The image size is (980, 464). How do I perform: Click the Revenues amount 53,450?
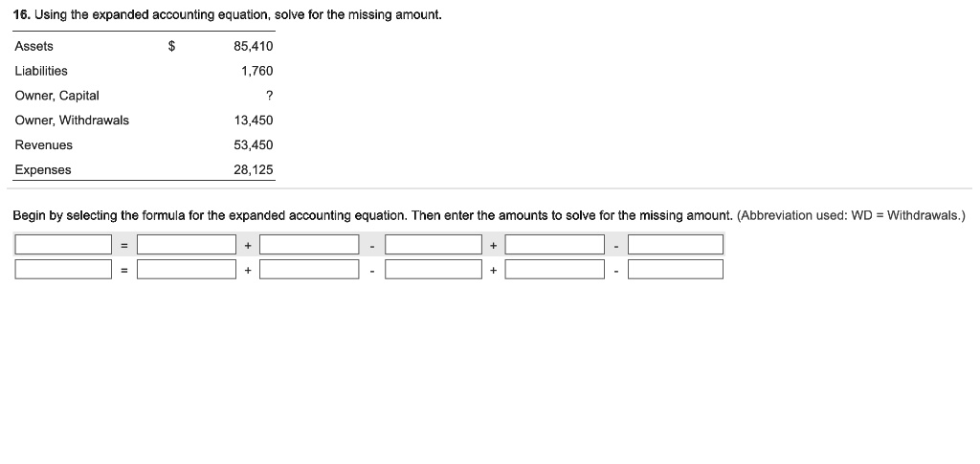click(253, 144)
